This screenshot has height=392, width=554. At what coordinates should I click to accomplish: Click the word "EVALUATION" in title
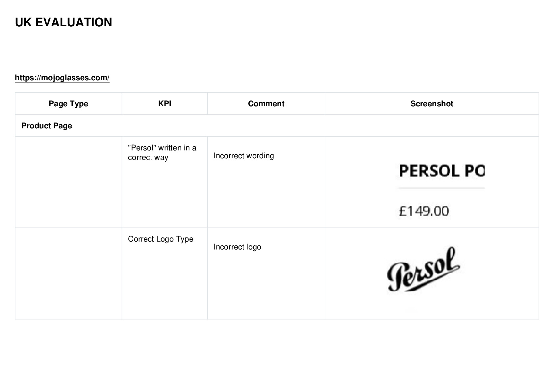(74, 22)
